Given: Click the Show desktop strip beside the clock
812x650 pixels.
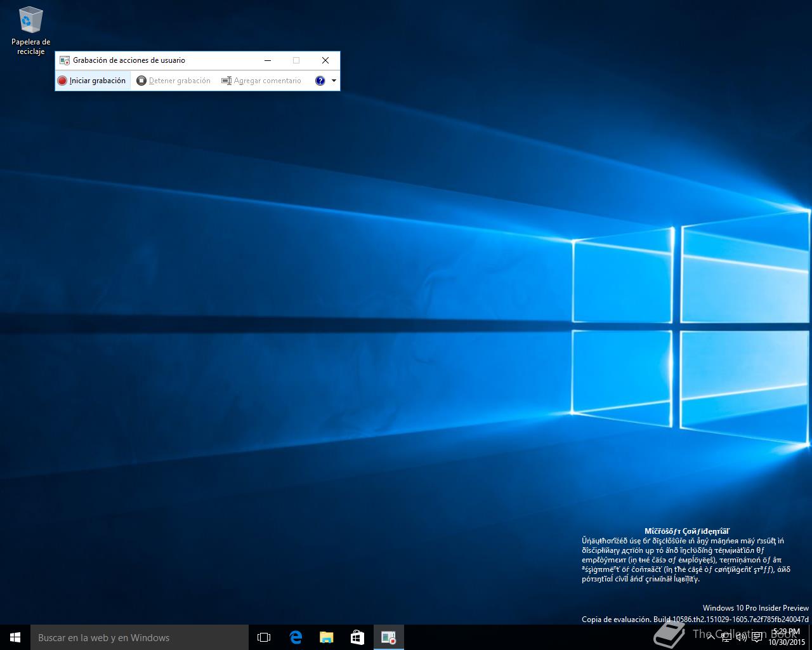Looking at the screenshot, I should [x=810, y=637].
